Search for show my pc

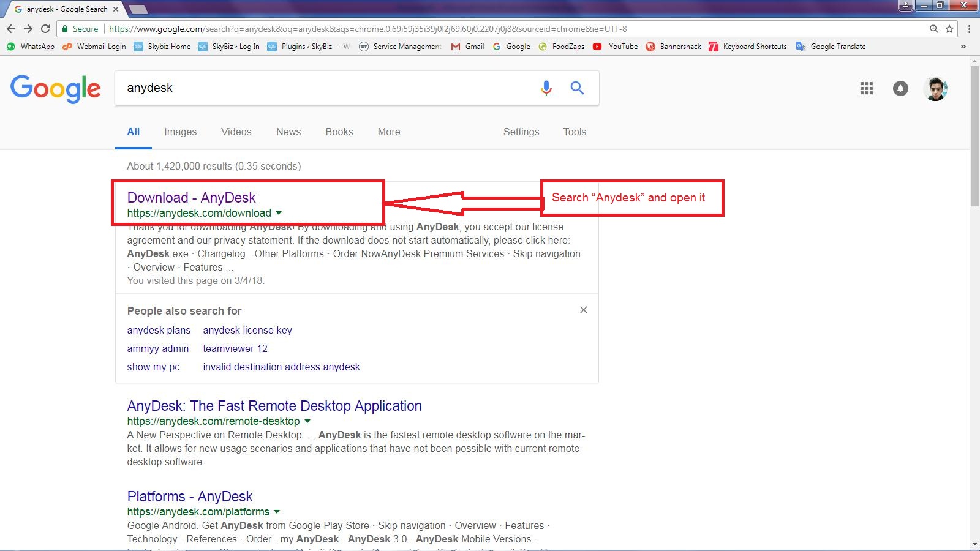(153, 367)
